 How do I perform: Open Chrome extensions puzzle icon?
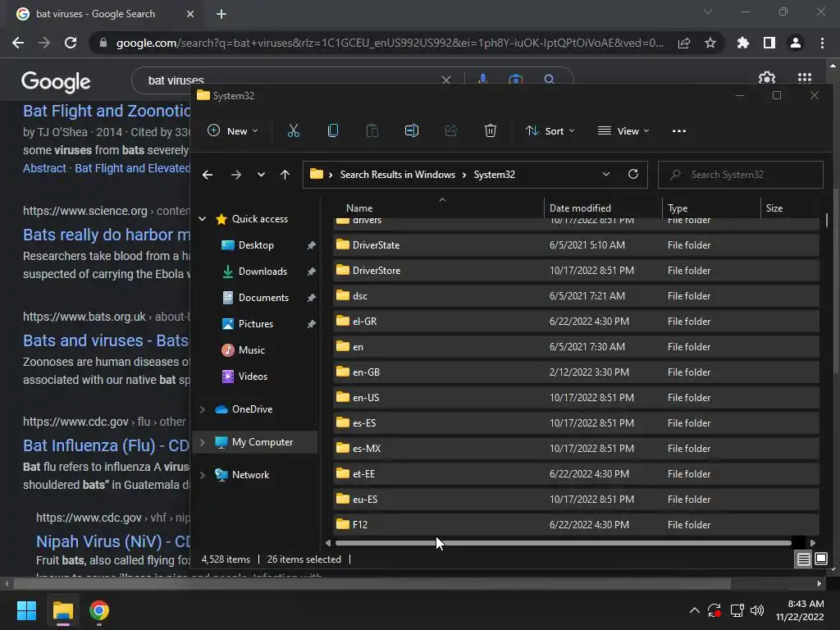point(742,43)
